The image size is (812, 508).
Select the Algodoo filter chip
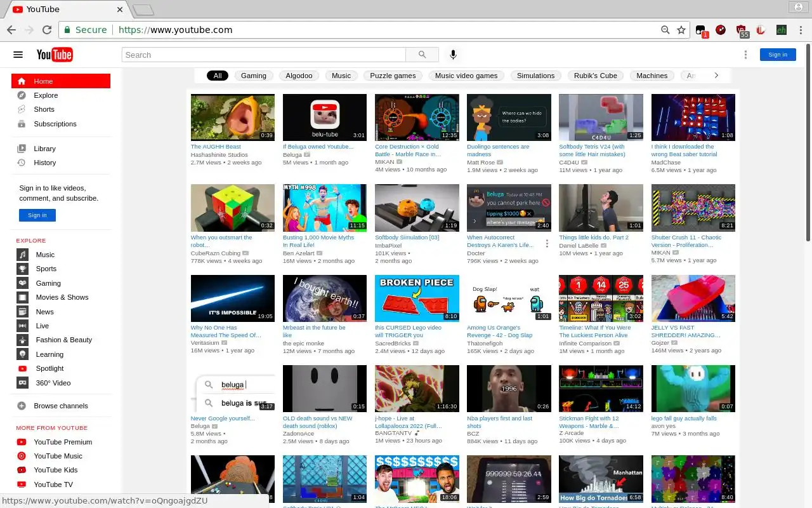pyautogui.click(x=299, y=76)
